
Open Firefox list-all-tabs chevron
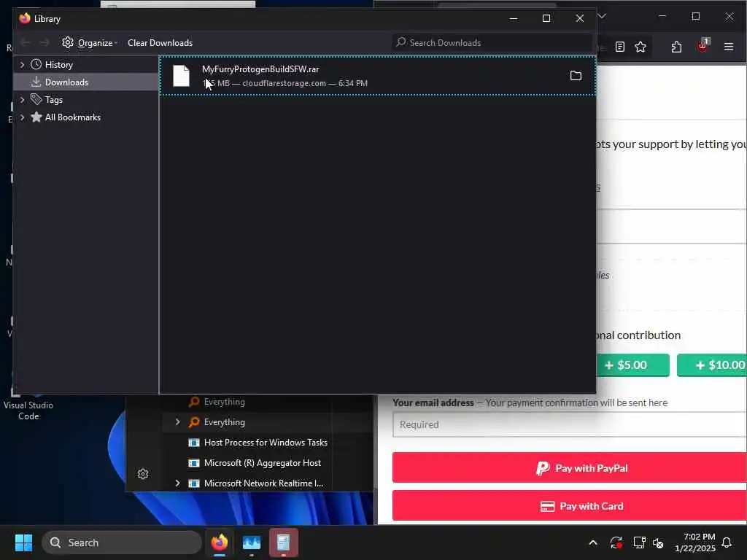pyautogui.click(x=602, y=16)
